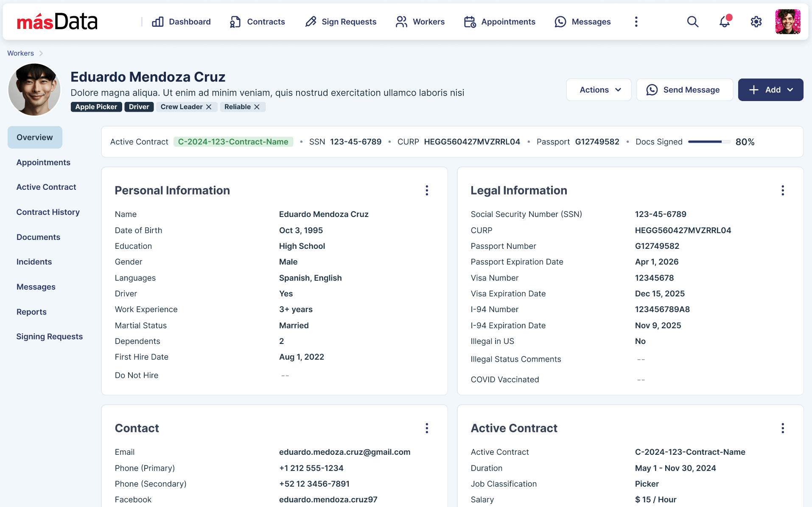This screenshot has height=507, width=812.
Task: Remove the Reliable tag
Action: point(257,107)
